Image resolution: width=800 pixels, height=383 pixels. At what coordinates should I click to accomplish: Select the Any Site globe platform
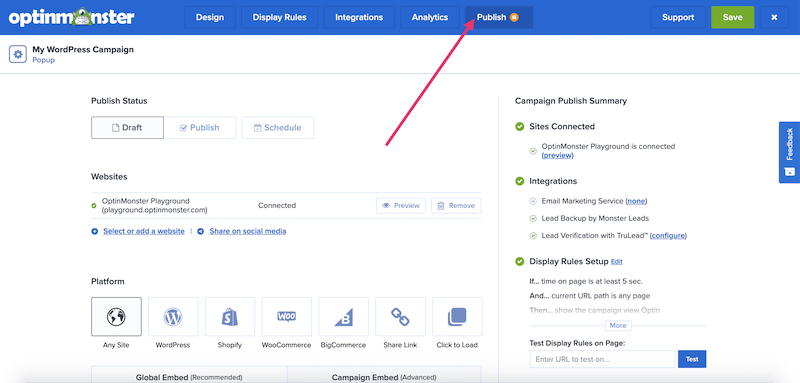[116, 317]
